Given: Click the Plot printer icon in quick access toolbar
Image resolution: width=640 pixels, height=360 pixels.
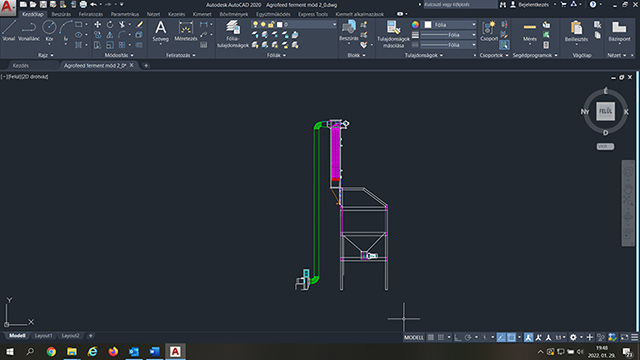Looking at the screenshot, I should click(83, 4).
